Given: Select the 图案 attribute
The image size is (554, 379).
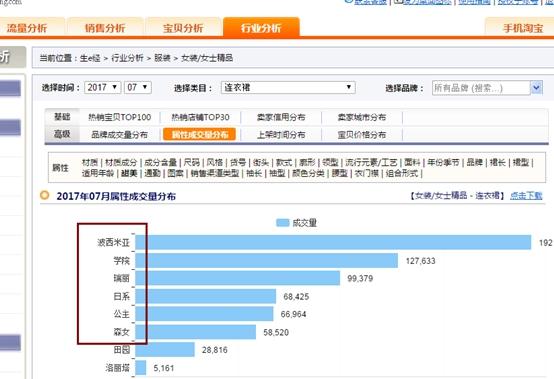Looking at the screenshot, I should coord(176,173).
